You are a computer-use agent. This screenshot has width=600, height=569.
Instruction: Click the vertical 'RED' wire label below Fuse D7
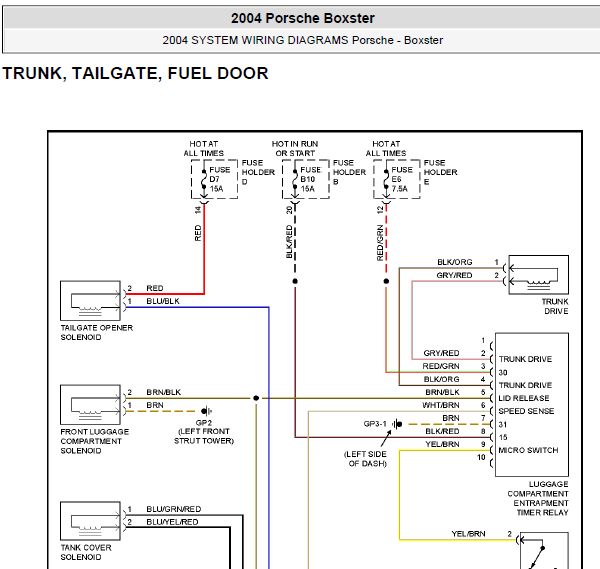click(x=198, y=233)
